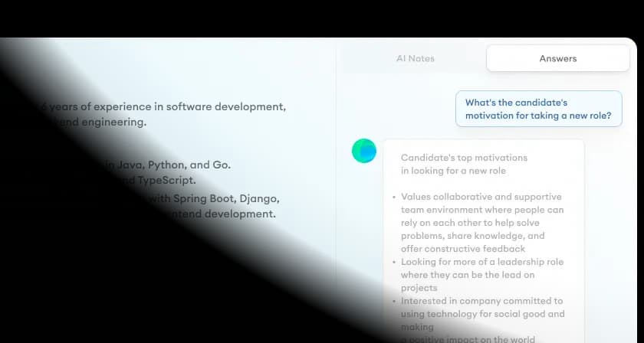Select the Answers tab
This screenshot has height=343, width=644.
(x=557, y=58)
